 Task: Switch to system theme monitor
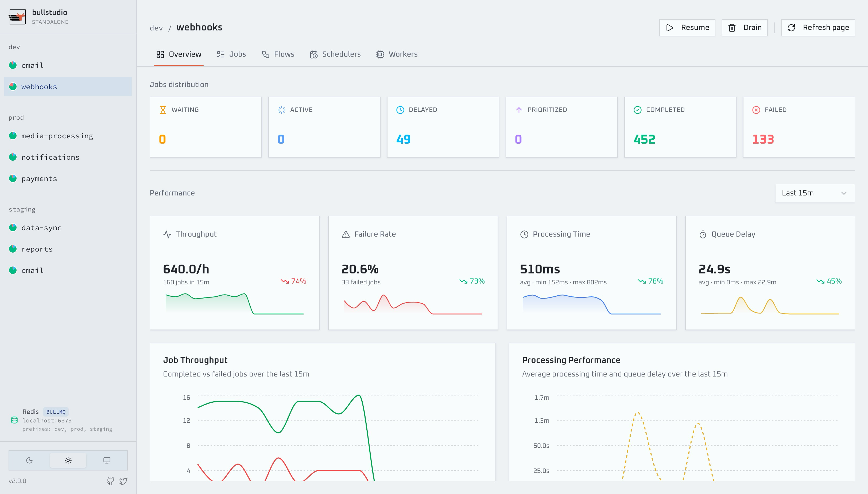(107, 460)
